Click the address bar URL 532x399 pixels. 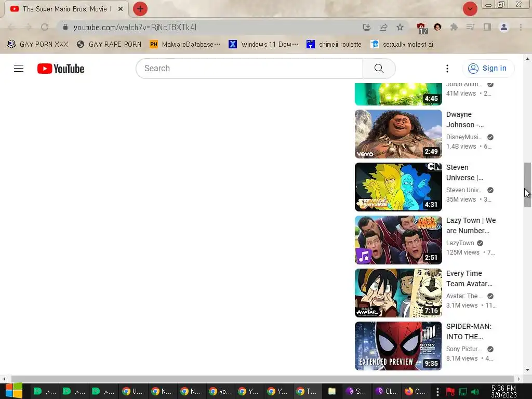pyautogui.click(x=135, y=27)
